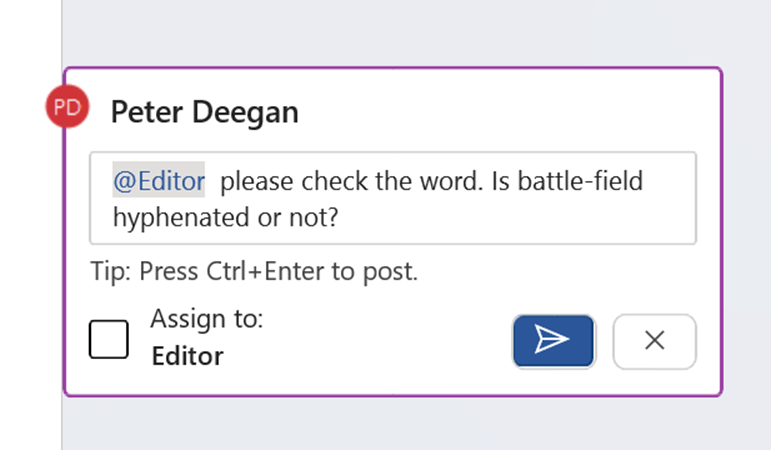Enable the Assign to Editor checkbox
The height and width of the screenshot is (450, 771).
[109, 339]
